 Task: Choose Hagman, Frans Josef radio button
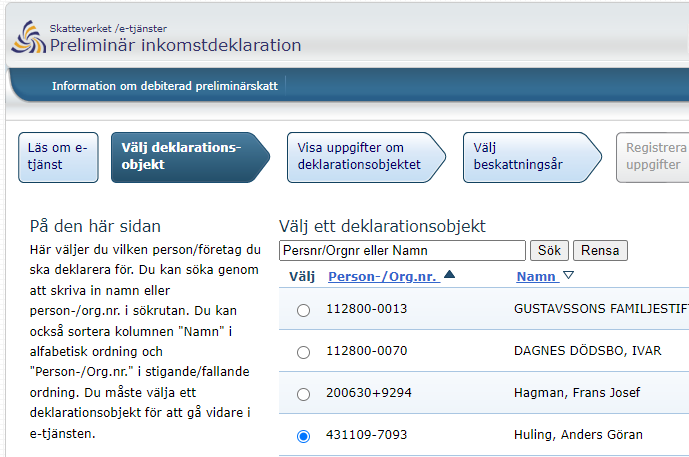tap(303, 394)
